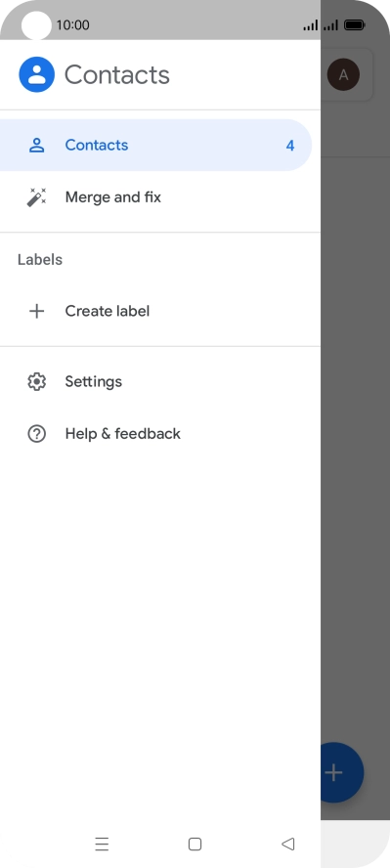Tap the blue Contacts app logo
This screenshot has width=390, height=868.
37,74
